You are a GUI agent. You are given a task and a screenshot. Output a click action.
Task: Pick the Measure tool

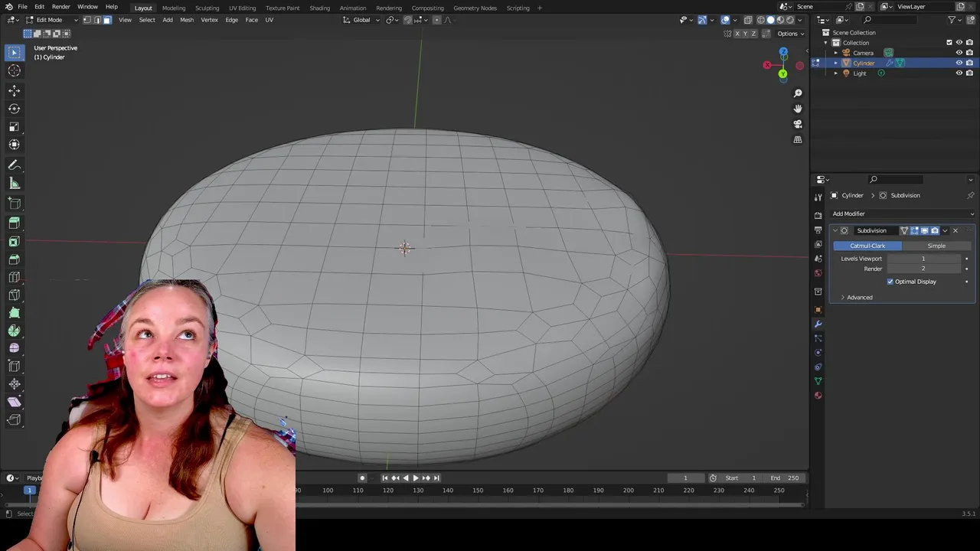pyautogui.click(x=14, y=183)
